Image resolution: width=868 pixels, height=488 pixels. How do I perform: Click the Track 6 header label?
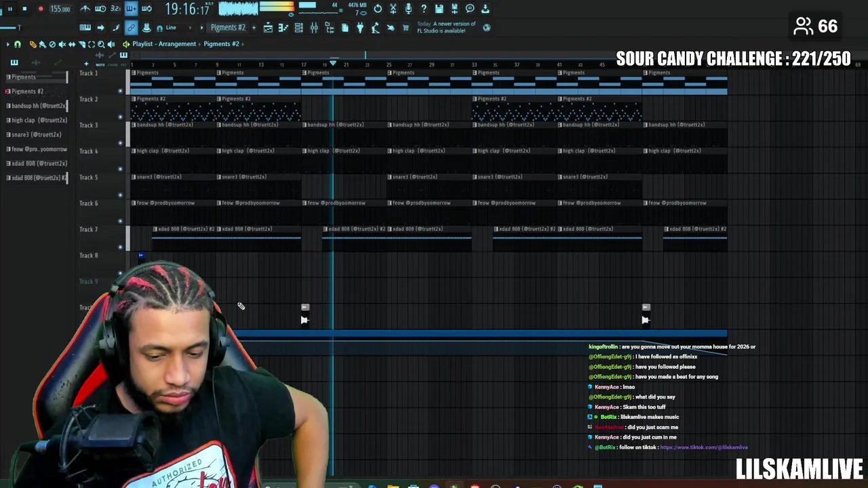(x=89, y=203)
